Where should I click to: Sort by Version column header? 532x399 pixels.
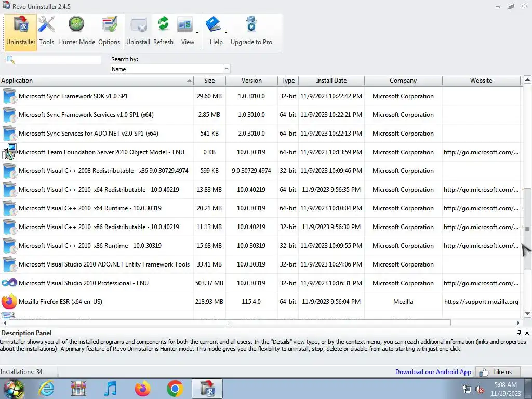(x=251, y=81)
